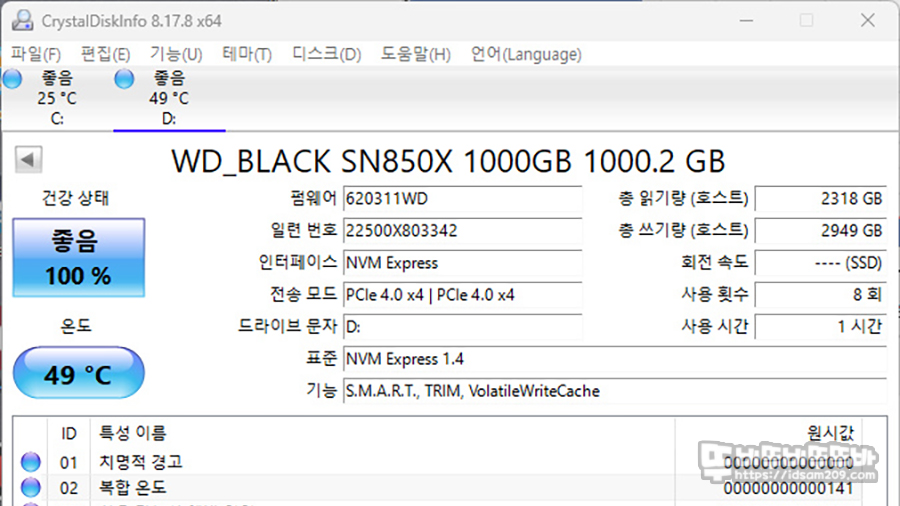900x506 pixels.
Task: Click the 전송 모드 label
Action: [304, 294]
